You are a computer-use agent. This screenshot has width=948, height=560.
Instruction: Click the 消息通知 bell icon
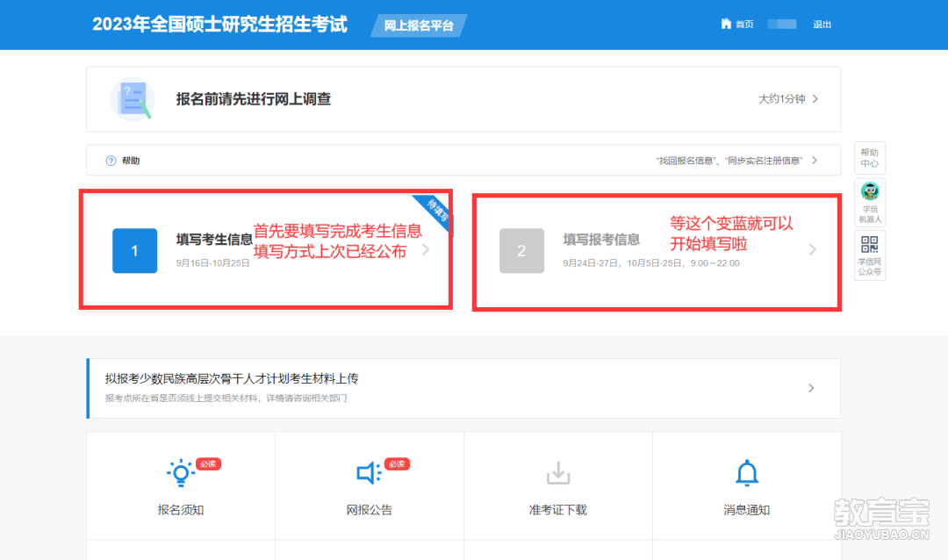(x=747, y=473)
